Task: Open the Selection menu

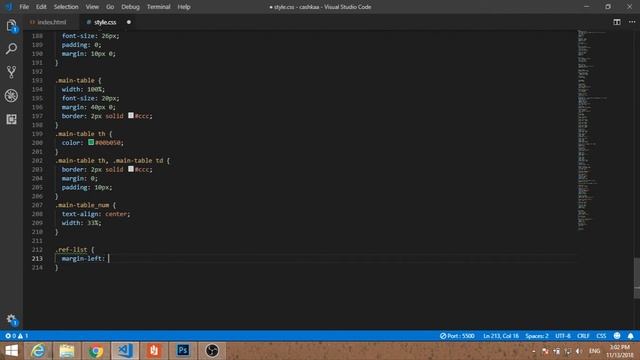Action: point(66,7)
